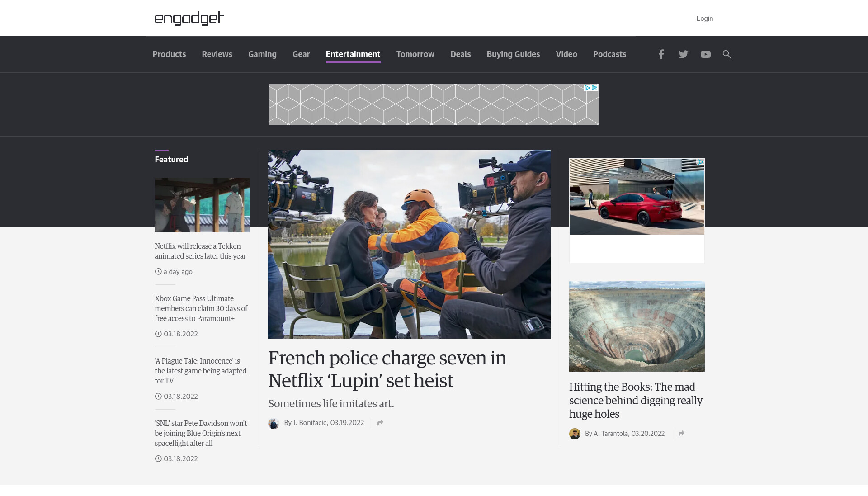Viewport: 868px width, 496px height.
Task: Open the search magnifier icon
Action: pyautogui.click(x=727, y=54)
